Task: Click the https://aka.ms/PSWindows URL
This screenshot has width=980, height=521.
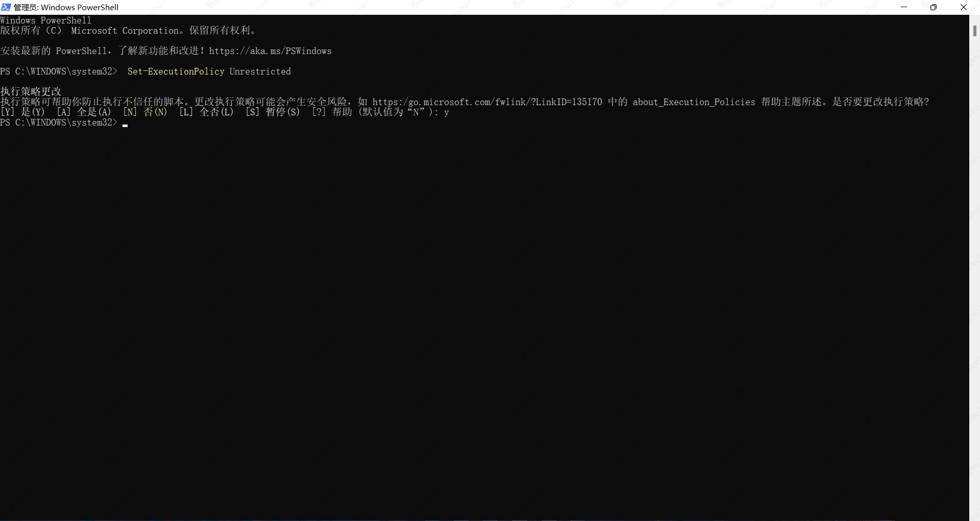Action: point(270,51)
